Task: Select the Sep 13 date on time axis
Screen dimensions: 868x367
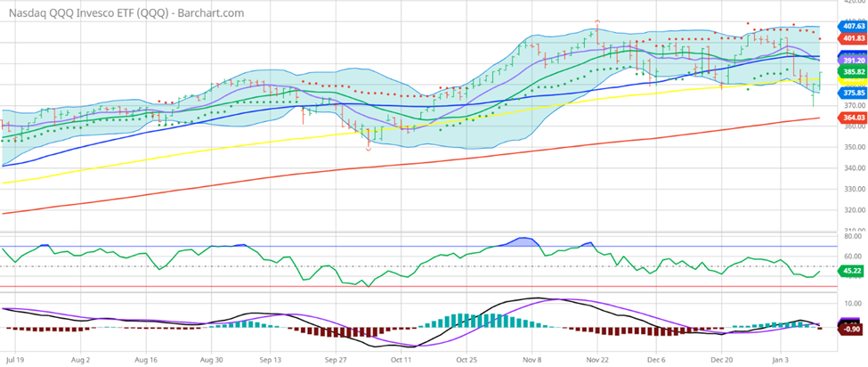Action: pos(271,361)
